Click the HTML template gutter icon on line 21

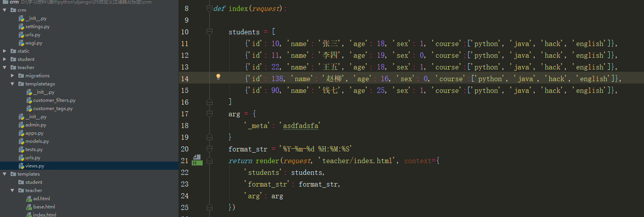point(197,160)
